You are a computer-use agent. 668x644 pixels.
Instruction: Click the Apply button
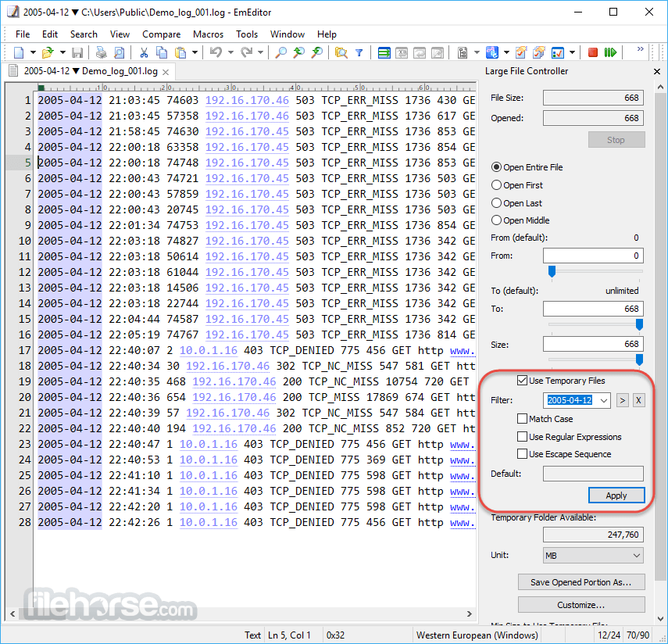[x=616, y=496]
